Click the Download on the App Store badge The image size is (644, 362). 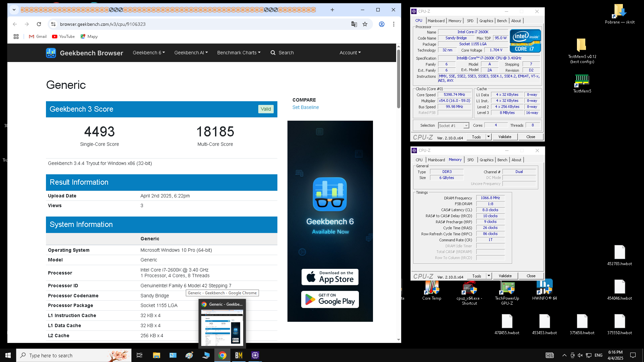point(330,277)
